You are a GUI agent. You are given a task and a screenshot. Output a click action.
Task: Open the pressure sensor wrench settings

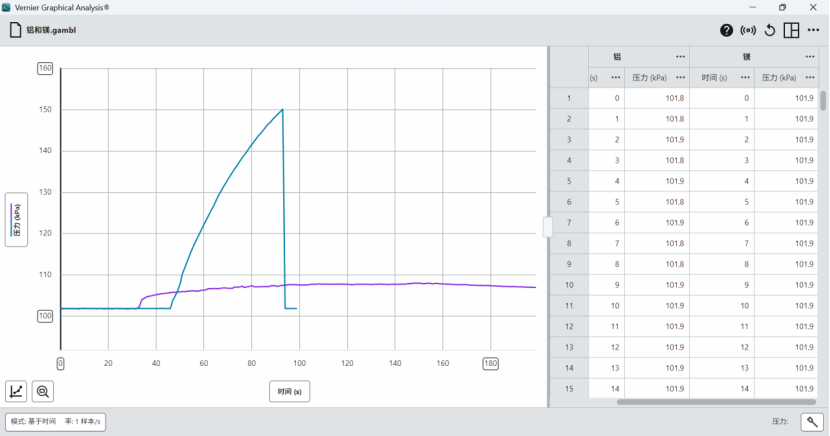tap(812, 422)
